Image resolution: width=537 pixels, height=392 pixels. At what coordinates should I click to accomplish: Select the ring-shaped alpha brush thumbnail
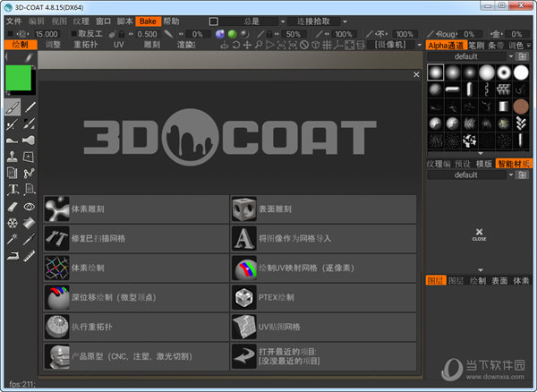(503, 72)
